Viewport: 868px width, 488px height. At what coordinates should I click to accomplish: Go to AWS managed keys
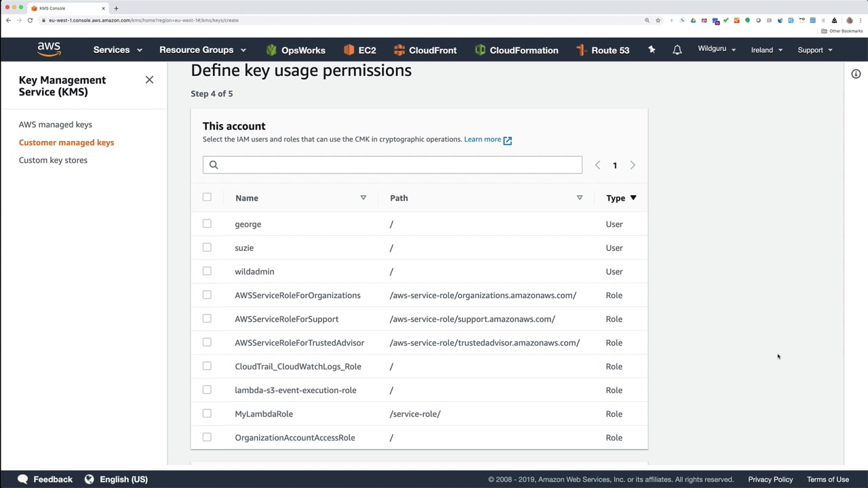56,125
